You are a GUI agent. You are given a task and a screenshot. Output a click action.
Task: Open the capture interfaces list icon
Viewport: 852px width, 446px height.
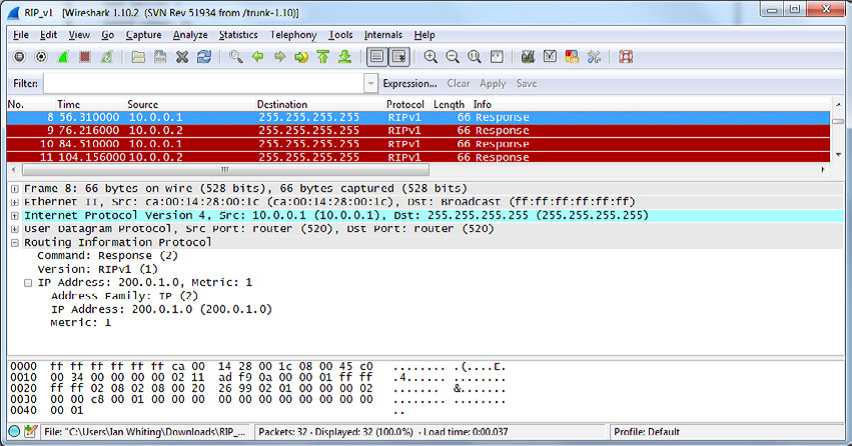coord(19,56)
